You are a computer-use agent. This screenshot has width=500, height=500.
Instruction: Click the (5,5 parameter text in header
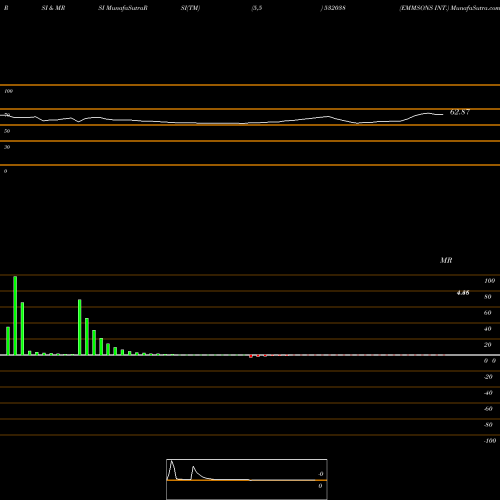point(257,8)
